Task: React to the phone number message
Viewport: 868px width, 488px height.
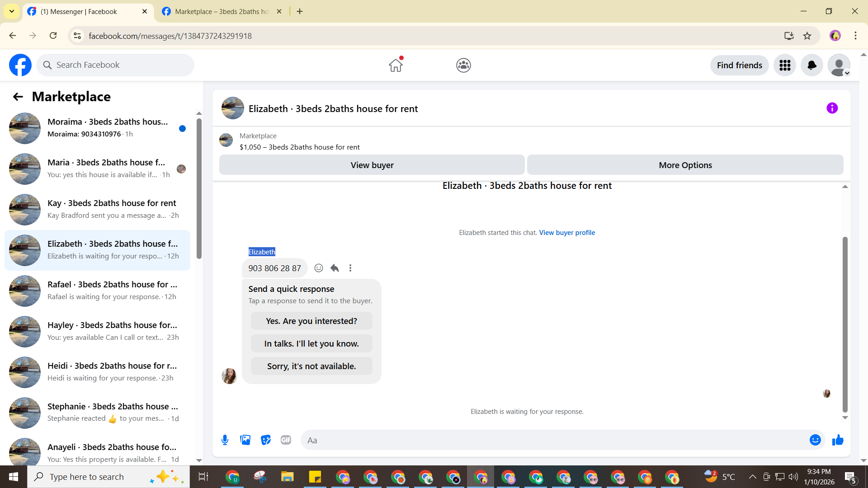Action: (x=319, y=268)
